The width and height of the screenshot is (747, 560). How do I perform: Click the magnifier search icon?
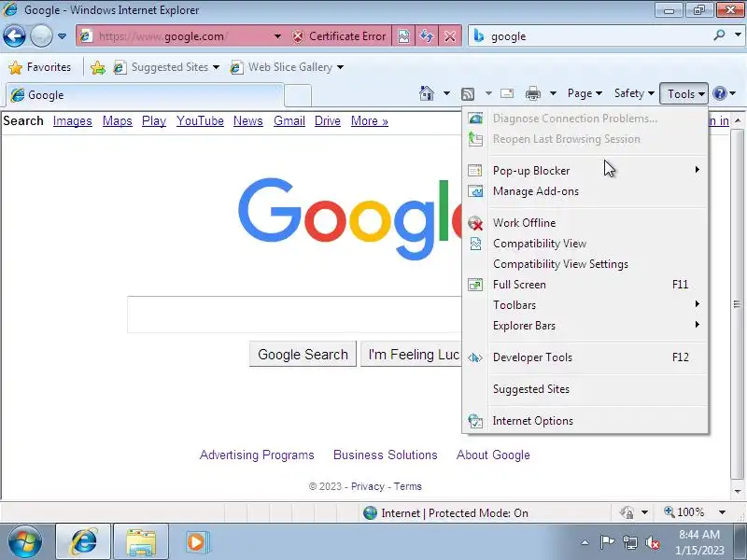719,35
